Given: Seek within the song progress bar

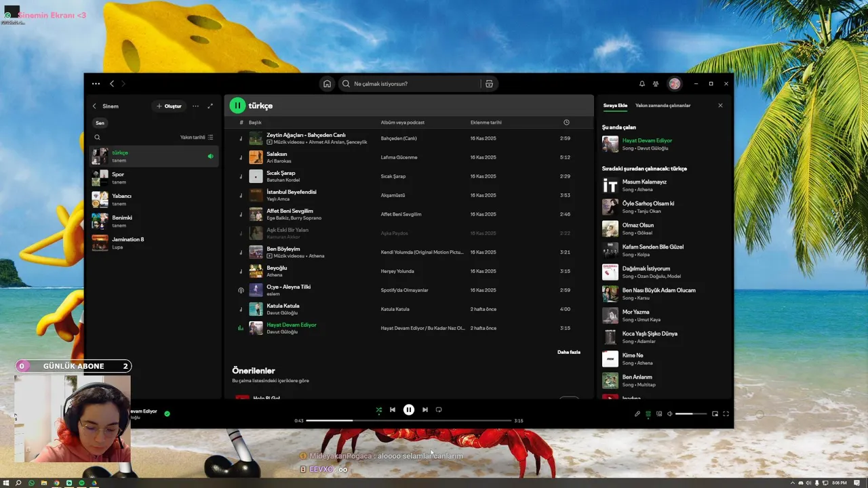Looking at the screenshot, I should [409, 420].
